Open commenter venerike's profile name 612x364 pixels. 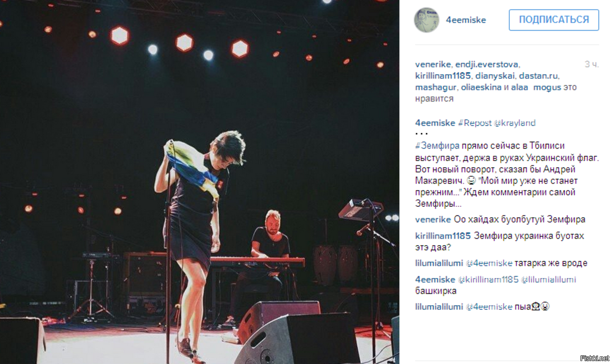(x=433, y=219)
